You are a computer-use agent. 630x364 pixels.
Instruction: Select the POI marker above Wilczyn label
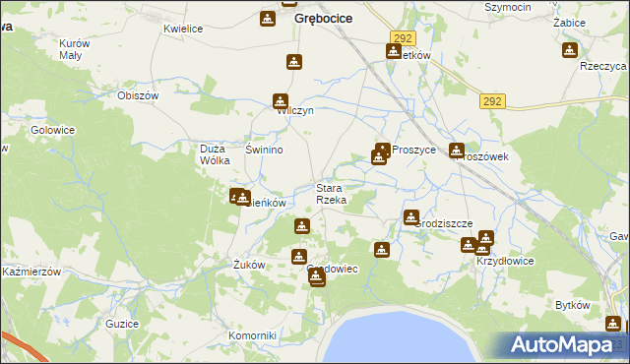(x=281, y=101)
